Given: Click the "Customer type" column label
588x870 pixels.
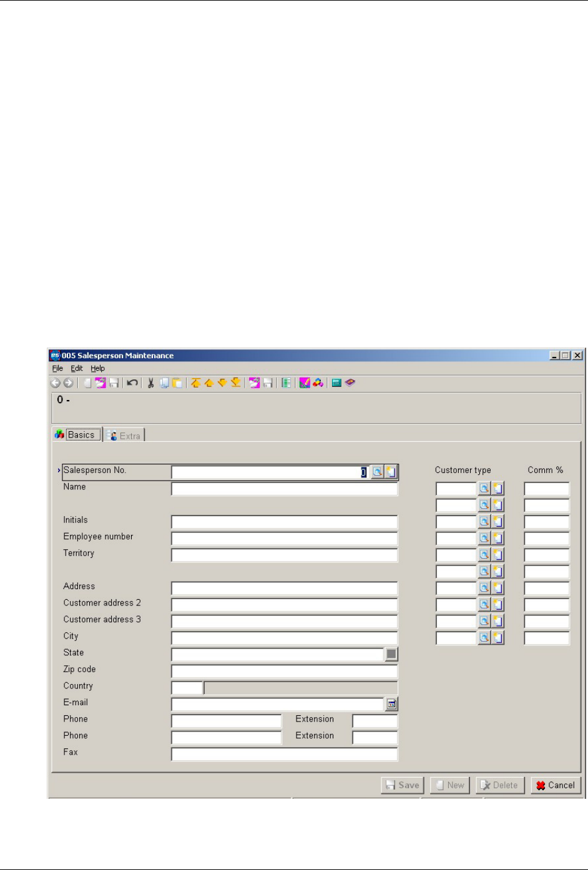Looking at the screenshot, I should click(x=463, y=471).
